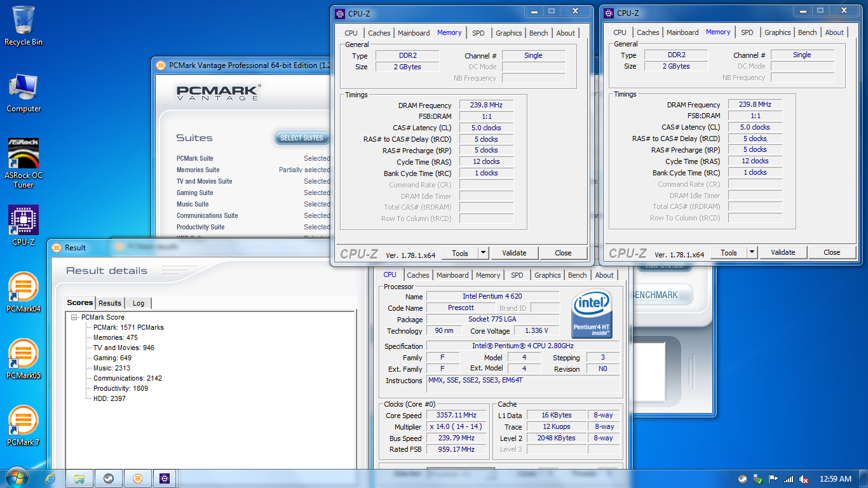Launch the CPU-Z desktop shortcut
This screenshot has height=488, width=868.
tap(24, 226)
